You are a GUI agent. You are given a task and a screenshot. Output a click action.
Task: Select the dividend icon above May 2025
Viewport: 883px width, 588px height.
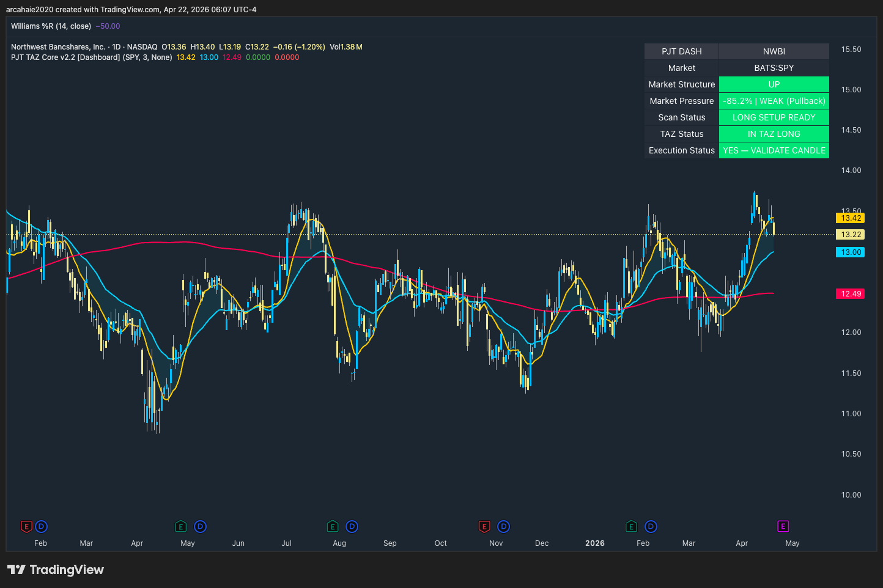click(200, 526)
